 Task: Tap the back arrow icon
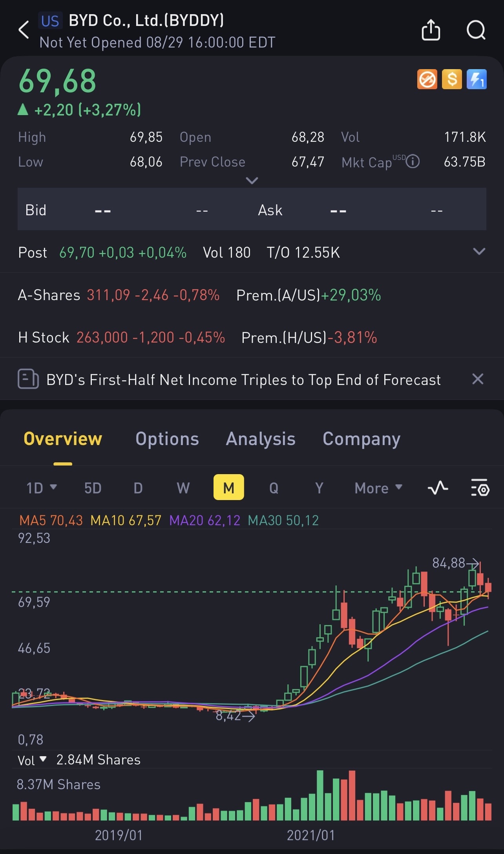tap(24, 30)
